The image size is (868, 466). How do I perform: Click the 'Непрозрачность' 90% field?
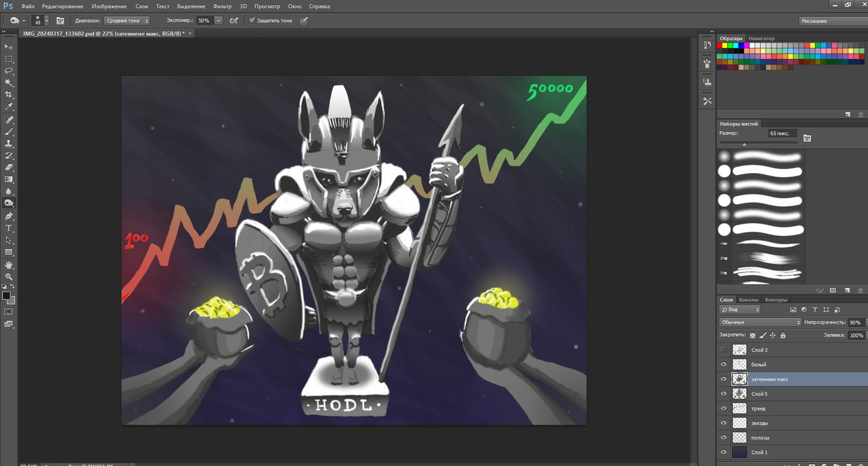(856, 322)
